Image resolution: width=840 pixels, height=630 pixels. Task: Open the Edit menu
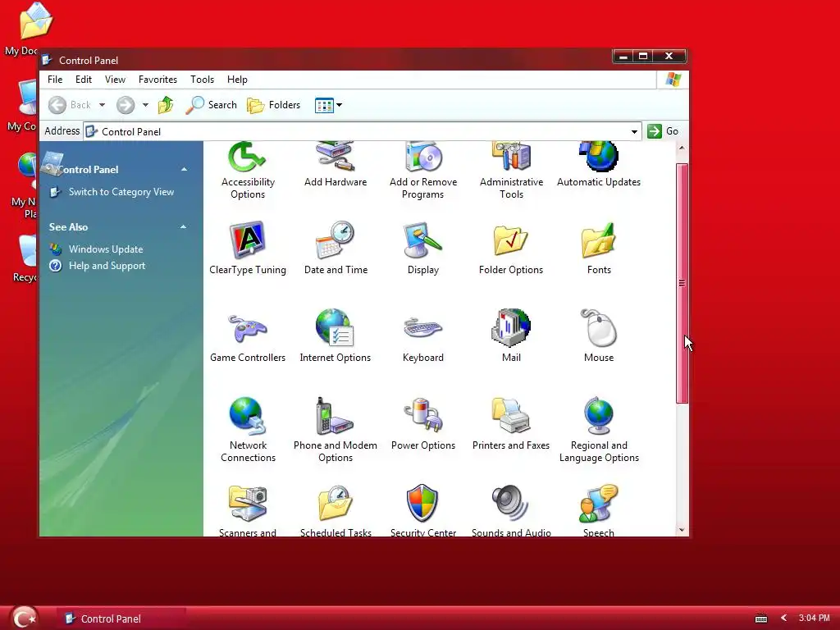[83, 80]
